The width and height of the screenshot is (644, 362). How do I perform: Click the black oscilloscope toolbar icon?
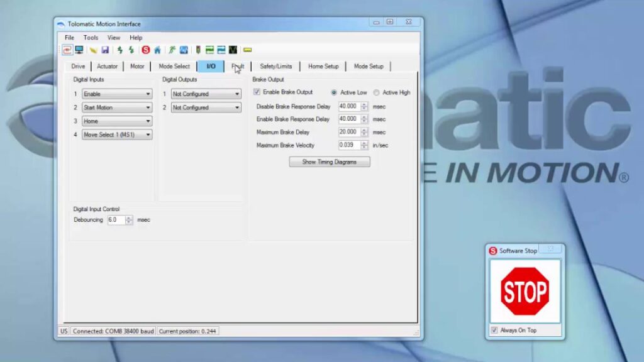click(233, 50)
